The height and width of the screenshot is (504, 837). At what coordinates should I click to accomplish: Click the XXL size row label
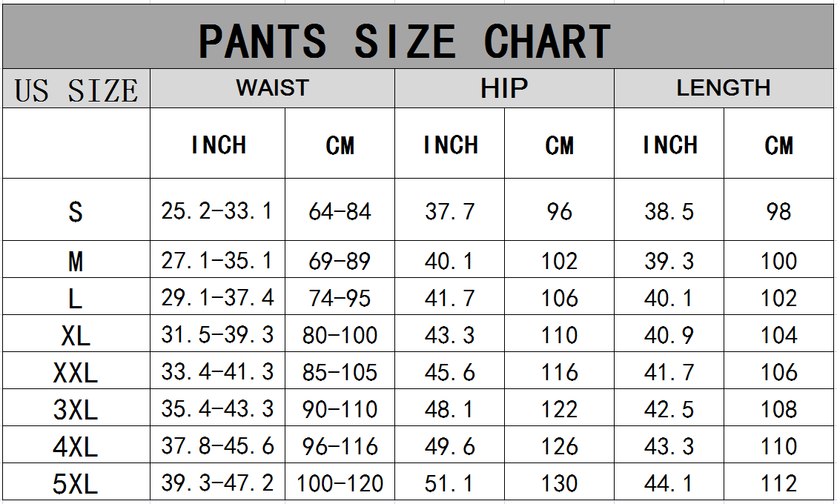coord(76,373)
